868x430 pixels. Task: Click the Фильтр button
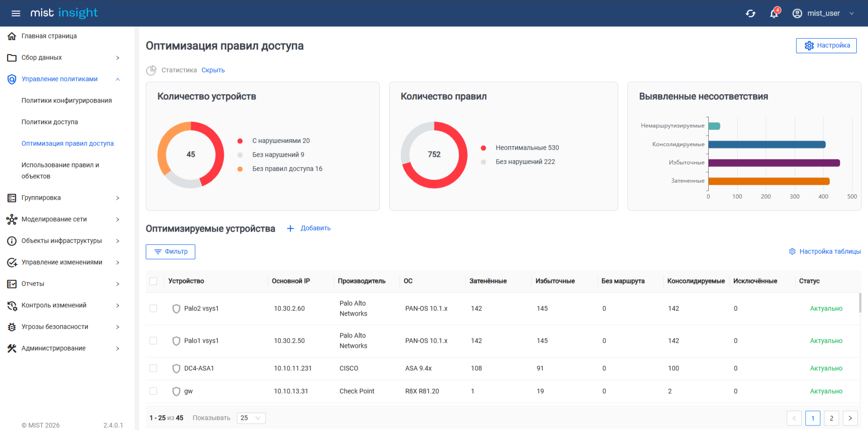(171, 251)
